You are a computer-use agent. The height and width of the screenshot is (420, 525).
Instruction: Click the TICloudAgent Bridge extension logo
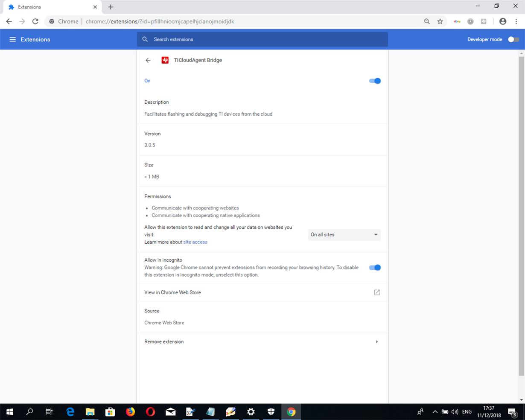click(165, 60)
